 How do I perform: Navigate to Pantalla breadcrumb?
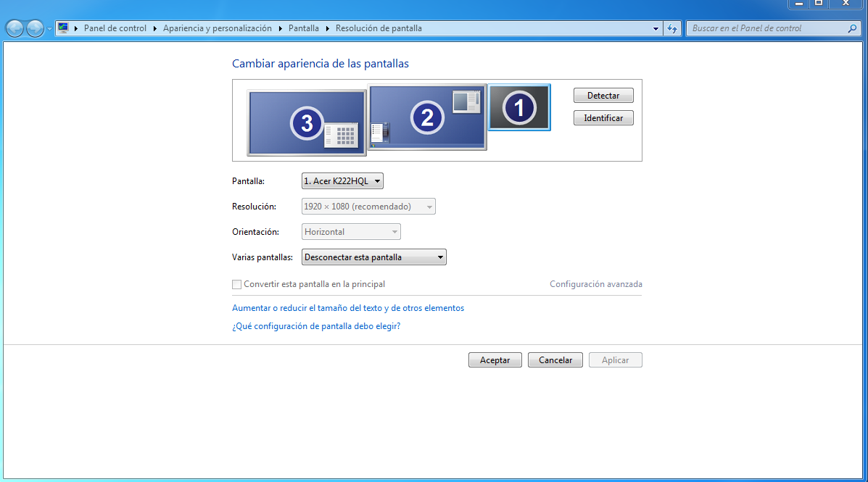pyautogui.click(x=303, y=28)
